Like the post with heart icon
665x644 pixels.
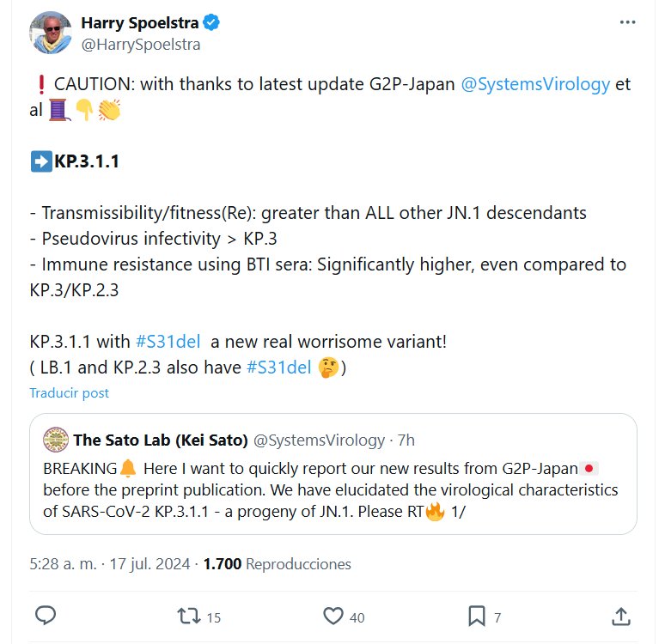point(332,616)
